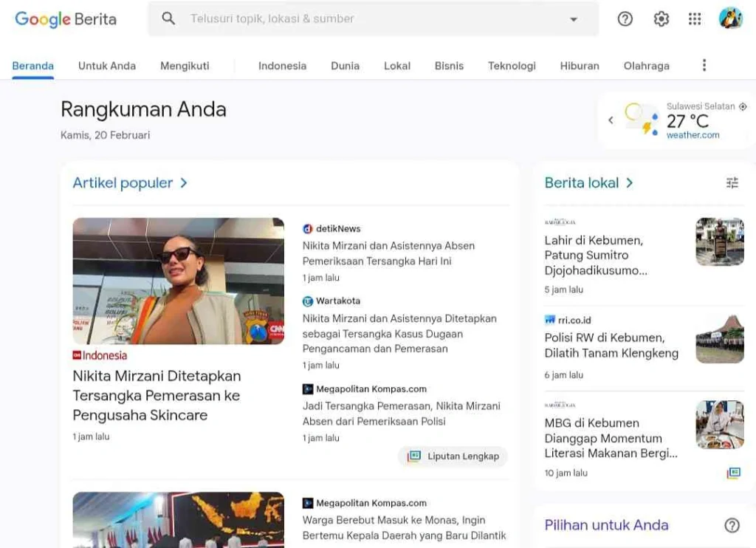The image size is (756, 548).
Task: Open the weather.com link
Action: (x=693, y=136)
